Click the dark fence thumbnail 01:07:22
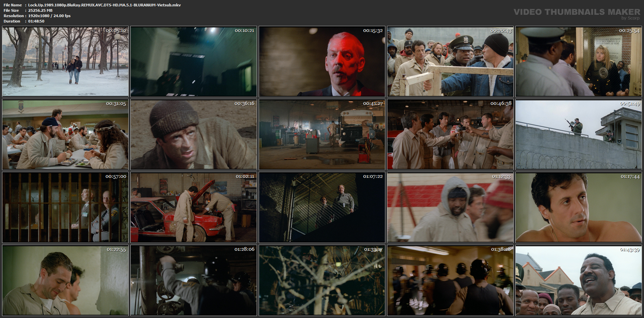Viewport: 644px width, 318px height. click(322, 207)
